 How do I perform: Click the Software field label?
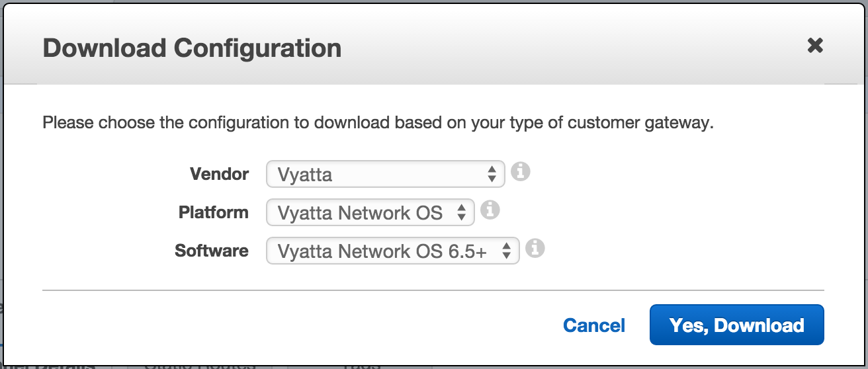212,251
